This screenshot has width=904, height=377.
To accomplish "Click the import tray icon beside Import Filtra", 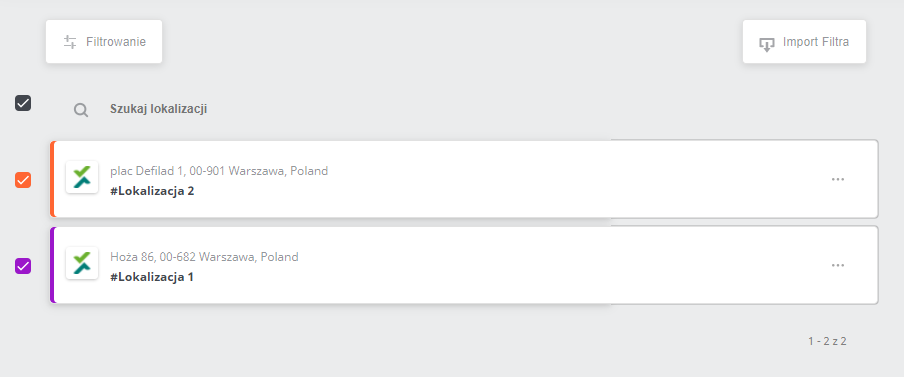I will 767,44.
